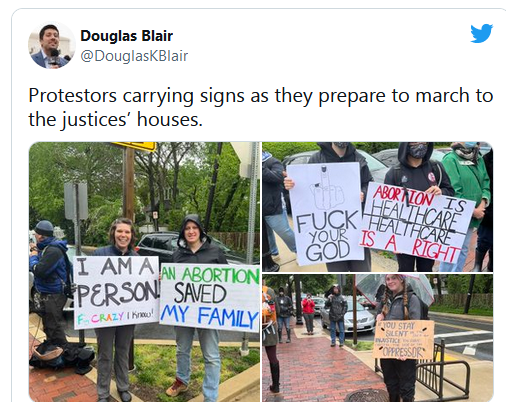Open Douglas Blair's profile avatar
This screenshot has width=506, height=402.
[x=51, y=45]
